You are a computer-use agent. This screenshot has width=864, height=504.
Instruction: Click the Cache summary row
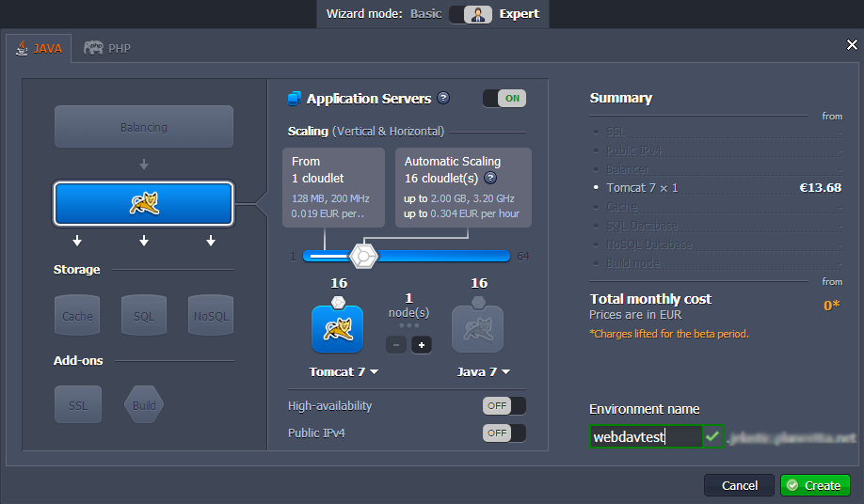[718, 207]
